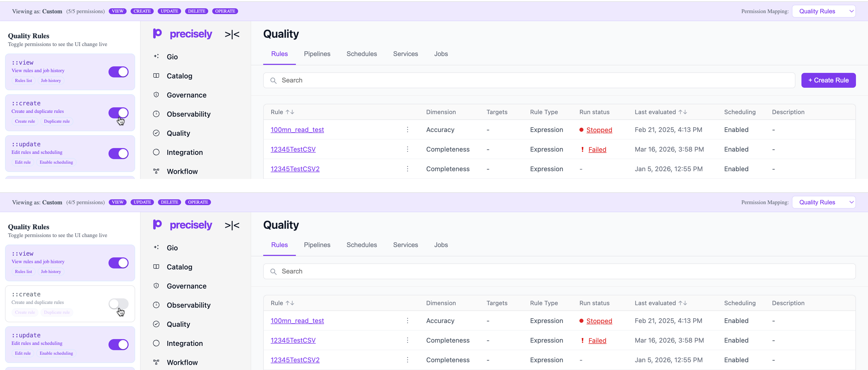
Task: Turn on the disabled ::create toggle in 4/5 view
Action: [118, 304]
